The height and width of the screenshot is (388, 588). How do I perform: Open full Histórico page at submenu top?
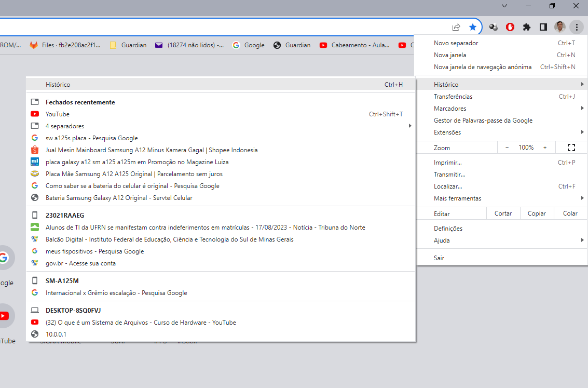point(221,85)
